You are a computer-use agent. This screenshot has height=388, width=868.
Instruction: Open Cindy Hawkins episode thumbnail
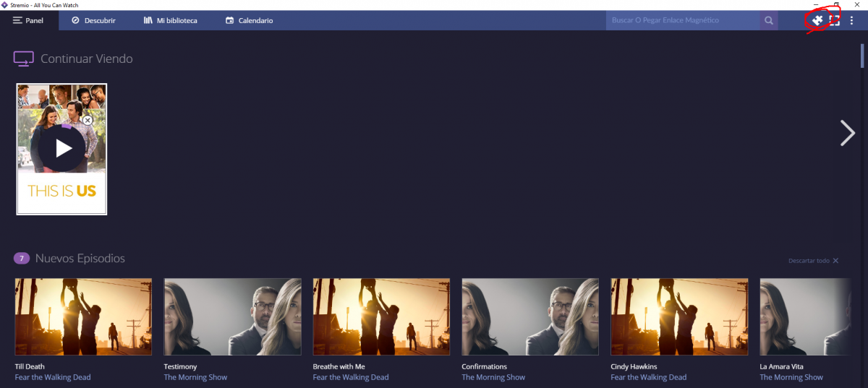[x=679, y=316]
